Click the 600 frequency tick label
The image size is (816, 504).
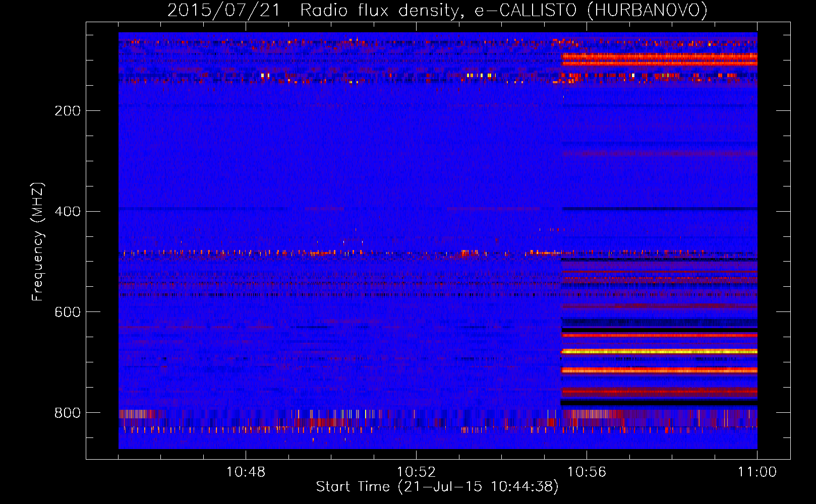(x=68, y=312)
